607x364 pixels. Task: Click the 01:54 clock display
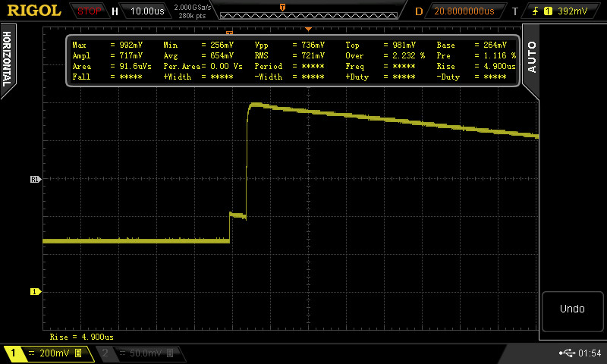[590, 353]
